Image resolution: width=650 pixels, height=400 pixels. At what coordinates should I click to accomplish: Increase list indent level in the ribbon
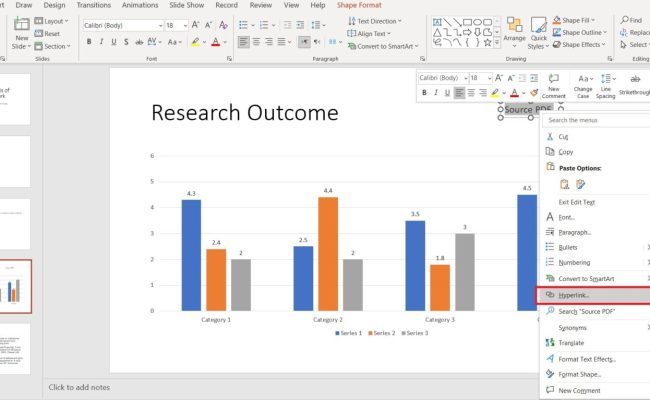(300, 25)
